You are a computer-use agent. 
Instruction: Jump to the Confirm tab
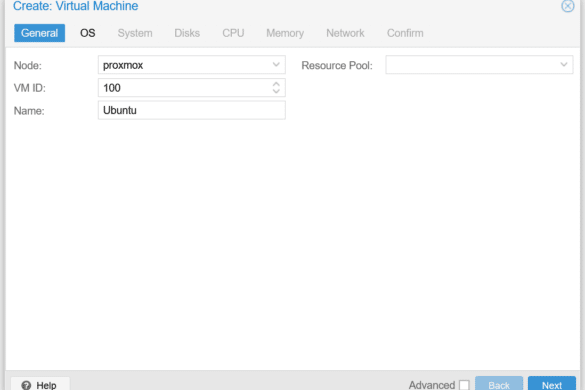(405, 33)
